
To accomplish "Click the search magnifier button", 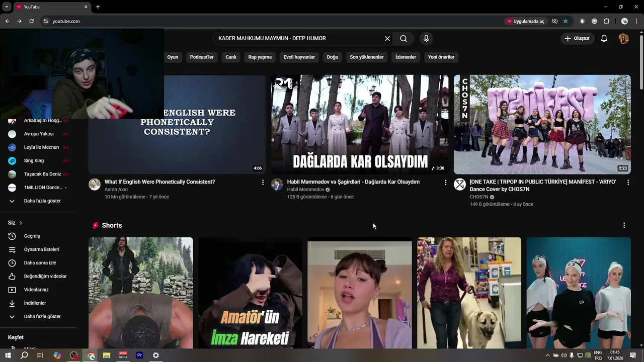I will click(404, 39).
